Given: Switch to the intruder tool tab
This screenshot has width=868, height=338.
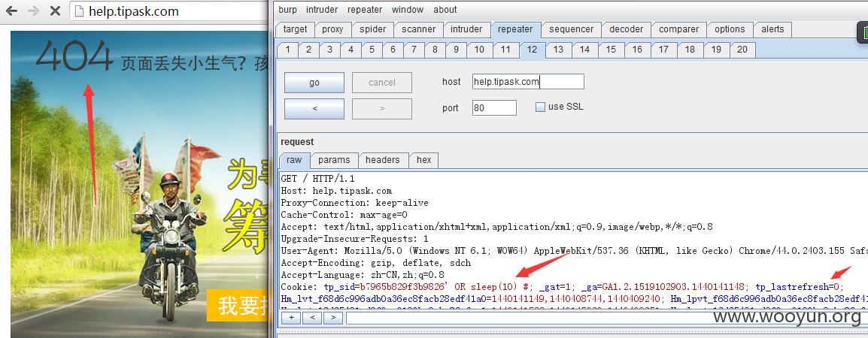Looking at the screenshot, I should pos(466,29).
